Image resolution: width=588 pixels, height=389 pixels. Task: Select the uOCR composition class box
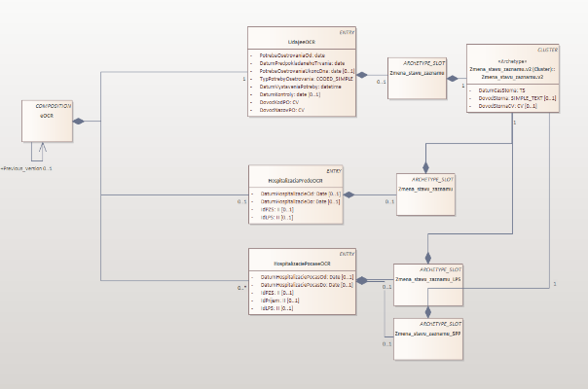point(46,120)
